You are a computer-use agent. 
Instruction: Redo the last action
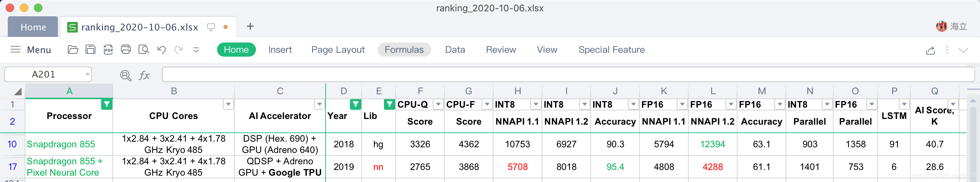[x=179, y=50]
